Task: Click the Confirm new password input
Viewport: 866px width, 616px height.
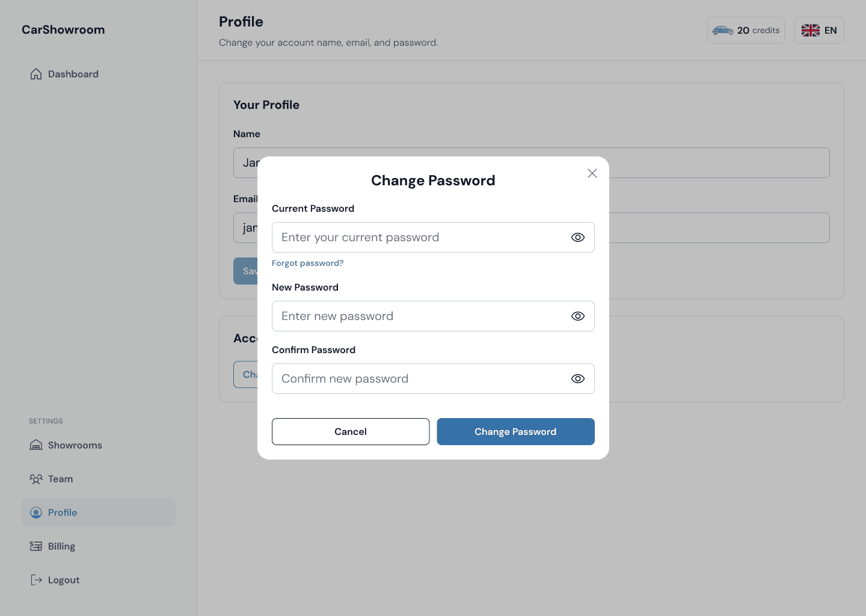Action: (418, 379)
